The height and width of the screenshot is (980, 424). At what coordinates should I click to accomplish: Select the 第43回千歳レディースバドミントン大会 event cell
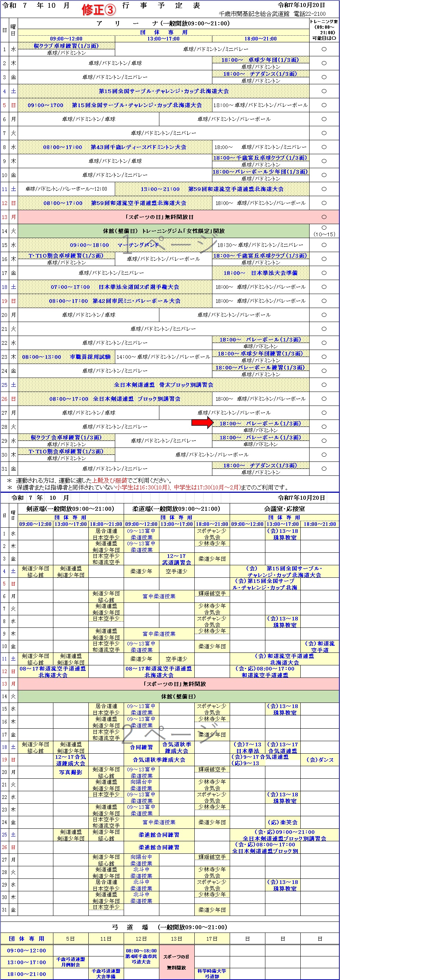pos(115,147)
